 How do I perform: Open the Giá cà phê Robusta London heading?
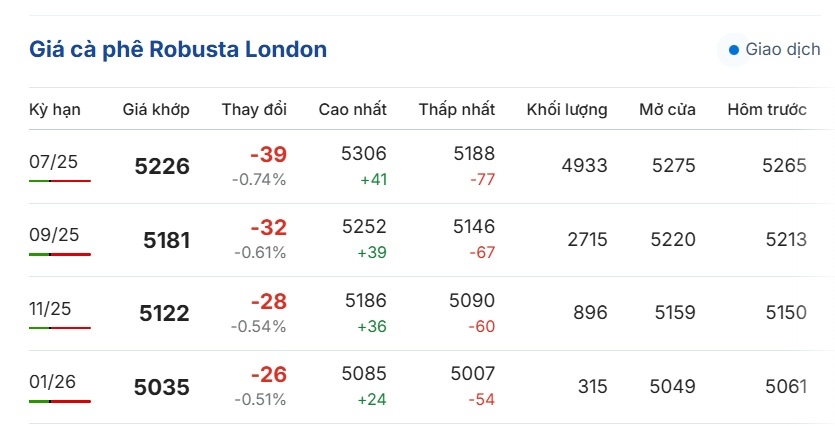(178, 50)
